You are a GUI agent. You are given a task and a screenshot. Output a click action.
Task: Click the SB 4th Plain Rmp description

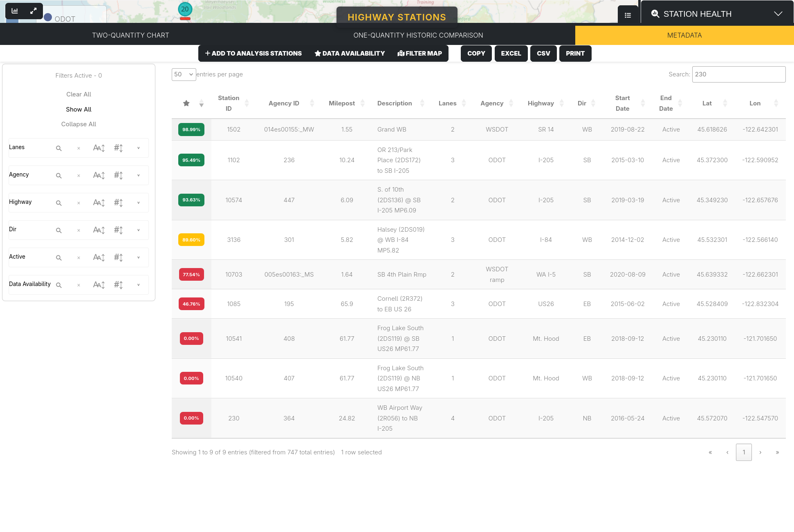[402, 275]
